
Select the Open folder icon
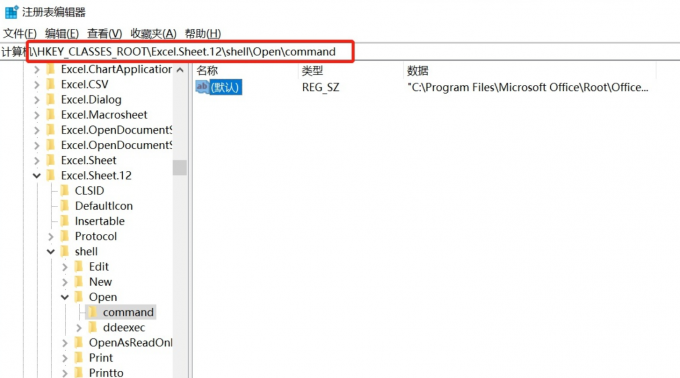tap(79, 297)
